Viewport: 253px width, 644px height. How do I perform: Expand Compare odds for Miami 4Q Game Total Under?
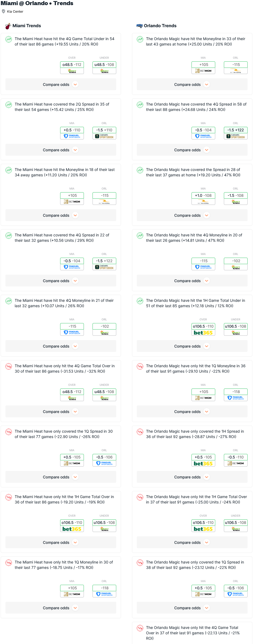click(x=61, y=85)
